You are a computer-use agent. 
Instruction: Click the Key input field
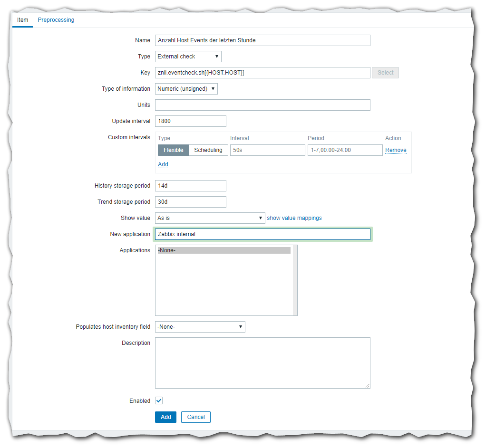(x=262, y=73)
